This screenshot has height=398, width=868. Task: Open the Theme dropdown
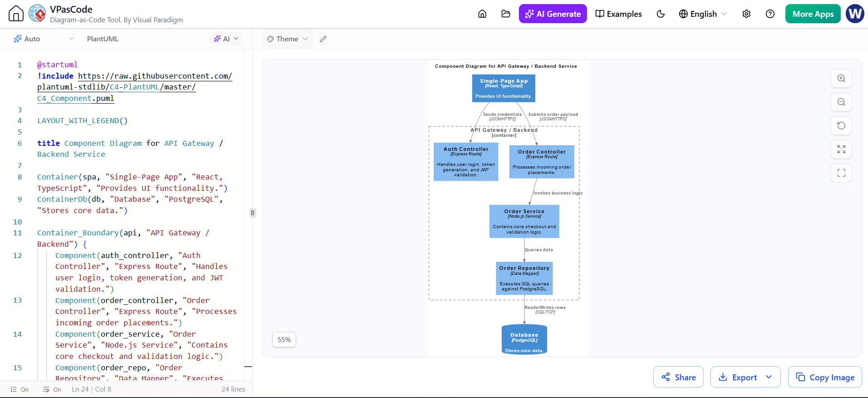(287, 39)
